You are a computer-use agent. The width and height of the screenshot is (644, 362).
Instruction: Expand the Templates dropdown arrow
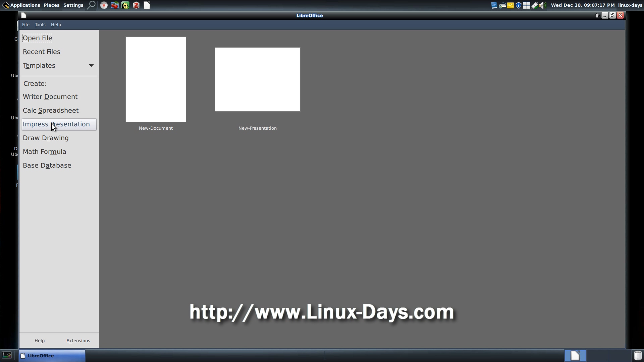91,65
